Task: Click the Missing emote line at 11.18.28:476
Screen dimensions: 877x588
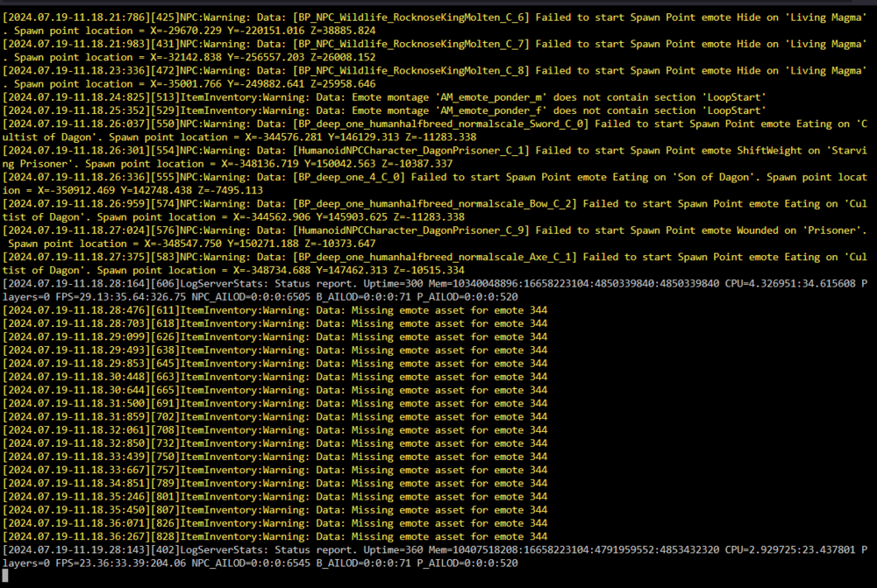Action: [x=275, y=310]
